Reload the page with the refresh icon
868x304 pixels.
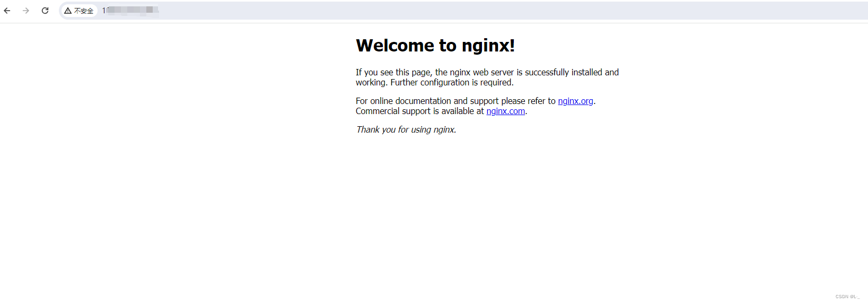tap(45, 11)
